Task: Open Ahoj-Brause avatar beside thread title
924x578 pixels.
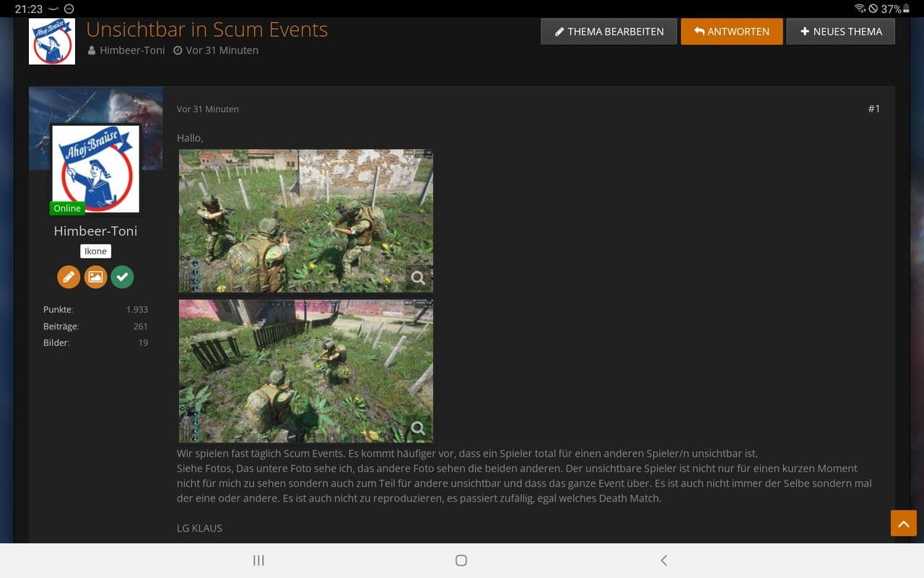Action: point(52,41)
